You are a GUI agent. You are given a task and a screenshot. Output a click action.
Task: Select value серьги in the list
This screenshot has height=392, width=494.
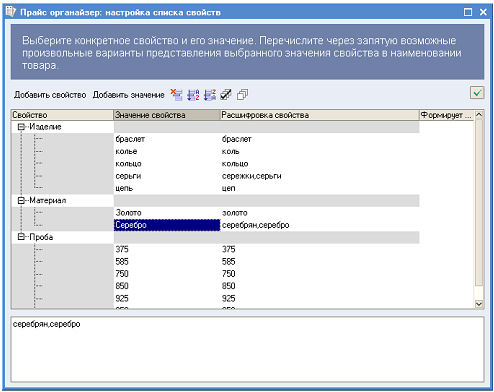point(167,176)
